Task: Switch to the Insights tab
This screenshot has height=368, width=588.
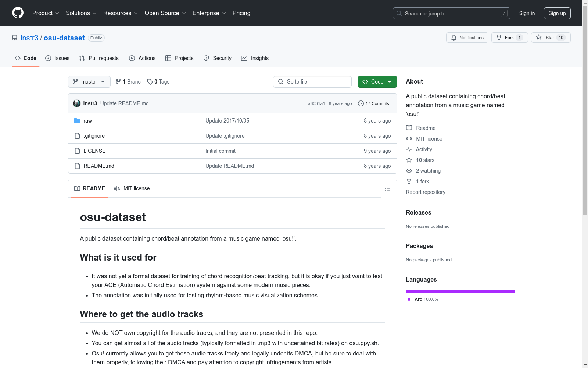Action: tap(255, 58)
